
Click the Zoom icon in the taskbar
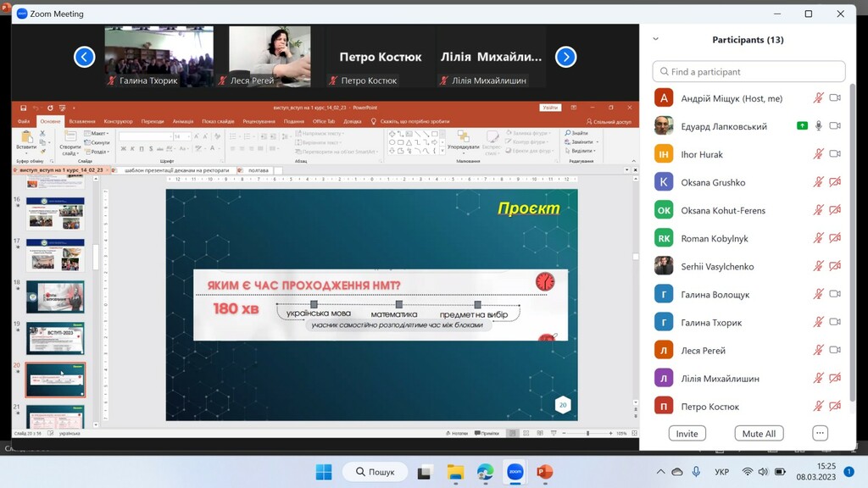[515, 472]
